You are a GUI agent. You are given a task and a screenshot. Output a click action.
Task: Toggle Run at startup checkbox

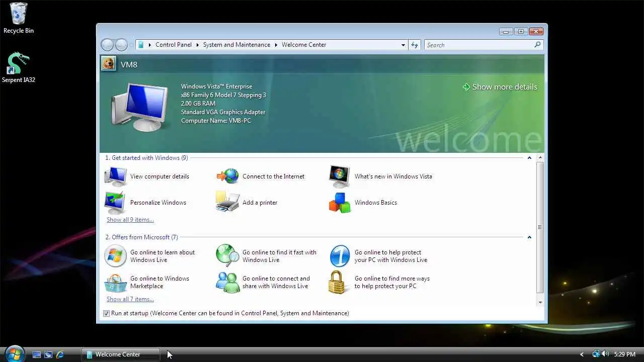[106, 313]
